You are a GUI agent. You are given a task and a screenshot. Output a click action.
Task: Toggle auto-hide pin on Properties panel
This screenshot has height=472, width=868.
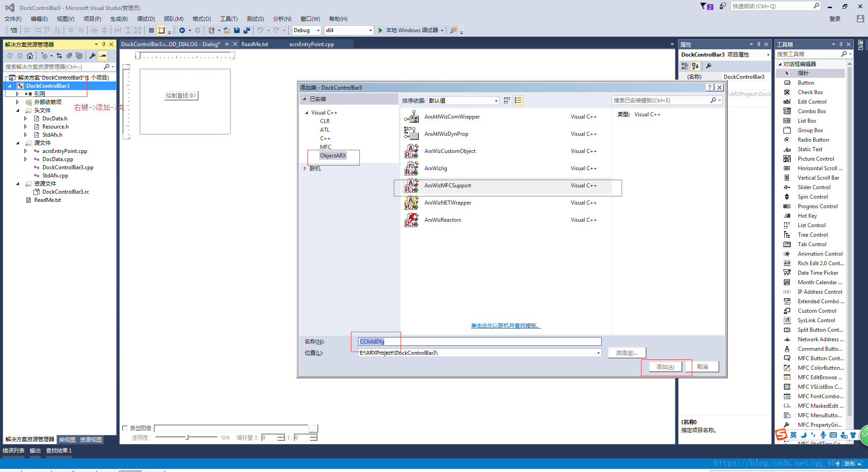[x=759, y=44]
